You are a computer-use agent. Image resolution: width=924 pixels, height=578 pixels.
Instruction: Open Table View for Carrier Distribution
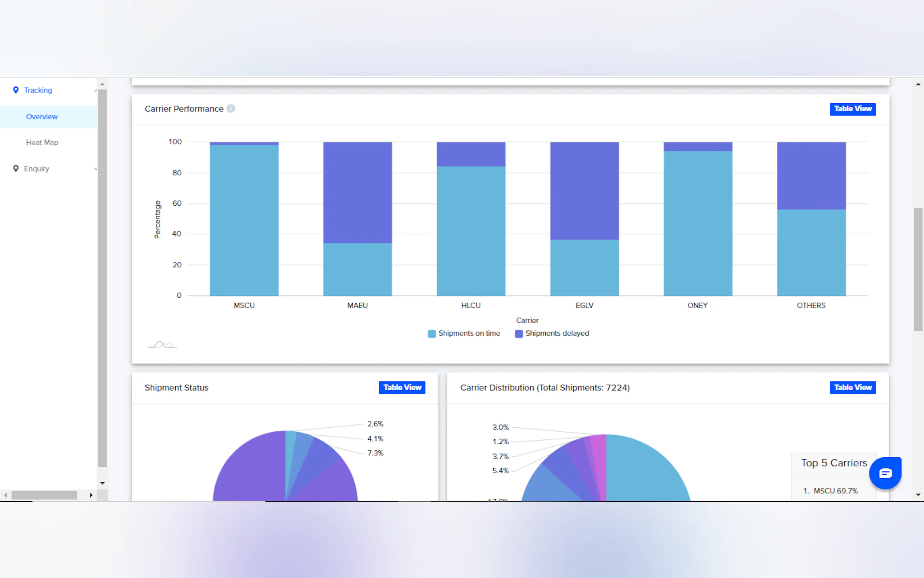[x=853, y=388]
